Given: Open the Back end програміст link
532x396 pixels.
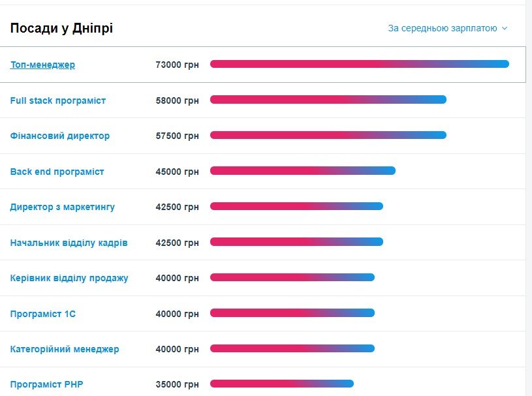Looking at the screenshot, I should click(x=57, y=172).
